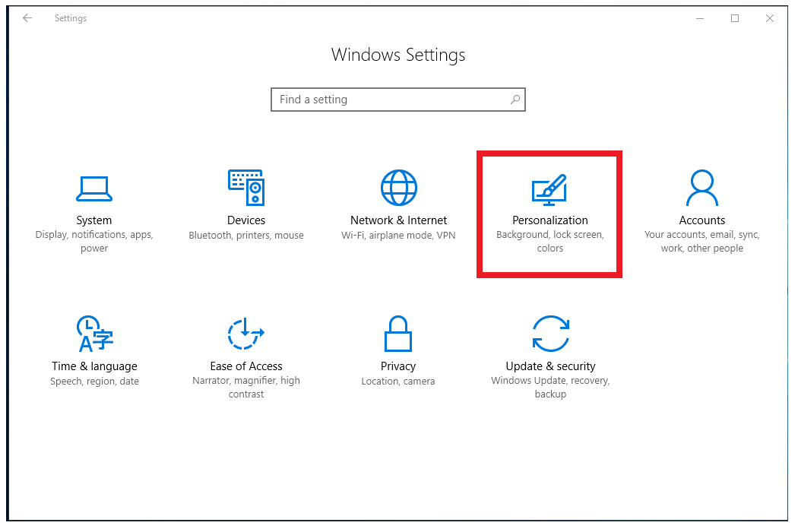The image size is (798, 532).
Task: Click the System label
Action: (94, 220)
